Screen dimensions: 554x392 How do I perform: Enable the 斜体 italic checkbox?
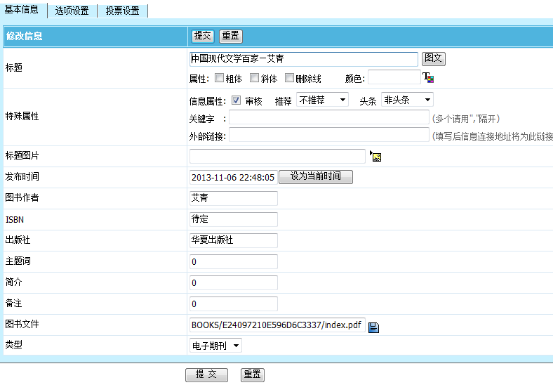coord(254,77)
